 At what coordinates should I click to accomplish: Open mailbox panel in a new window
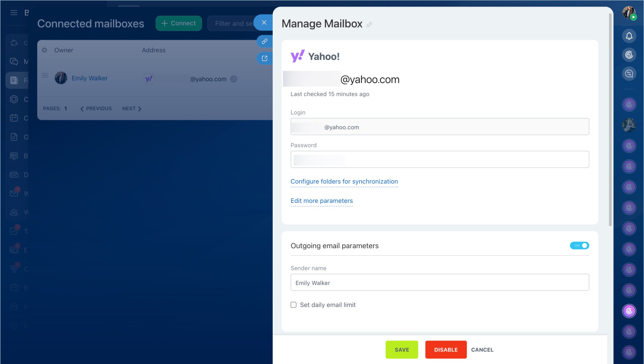pyautogui.click(x=265, y=58)
